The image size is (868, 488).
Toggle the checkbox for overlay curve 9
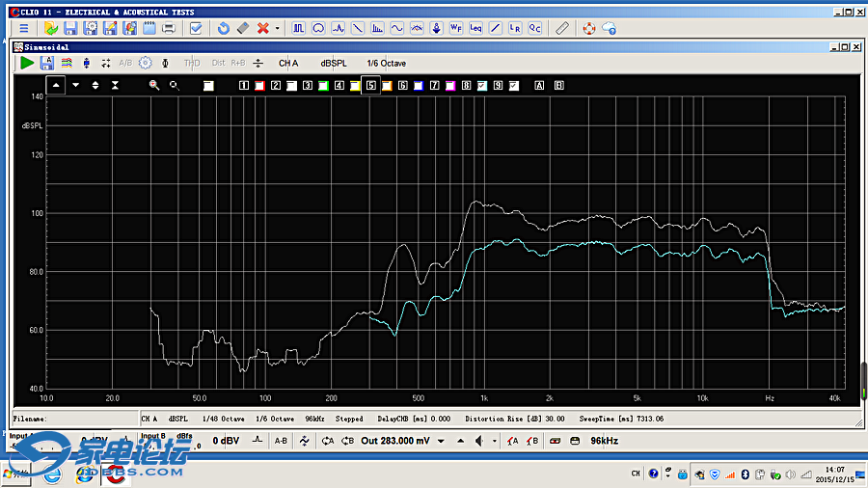click(514, 86)
